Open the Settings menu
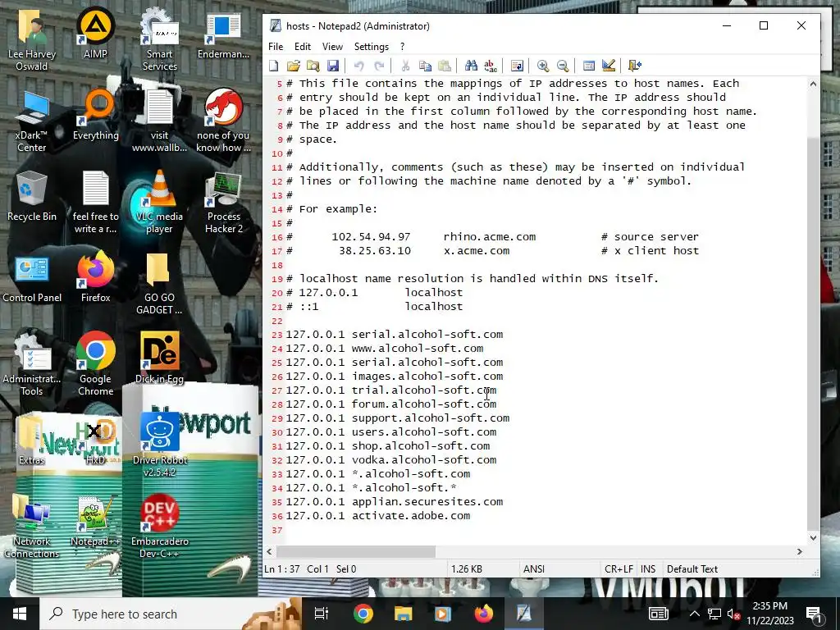This screenshot has width=840, height=630. [372, 47]
